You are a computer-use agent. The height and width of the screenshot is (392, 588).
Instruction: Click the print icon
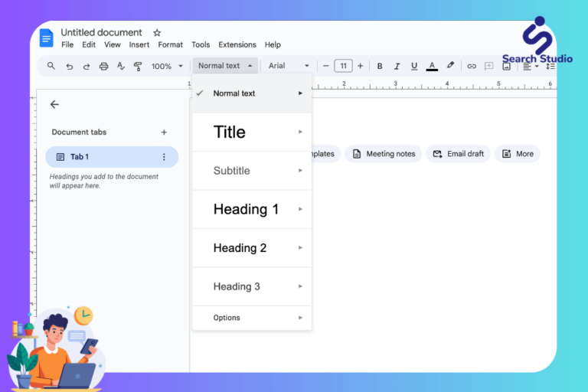[103, 67]
